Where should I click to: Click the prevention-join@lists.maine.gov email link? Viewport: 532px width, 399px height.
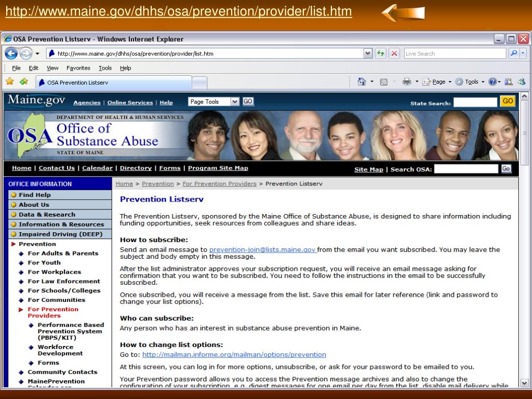click(x=263, y=249)
